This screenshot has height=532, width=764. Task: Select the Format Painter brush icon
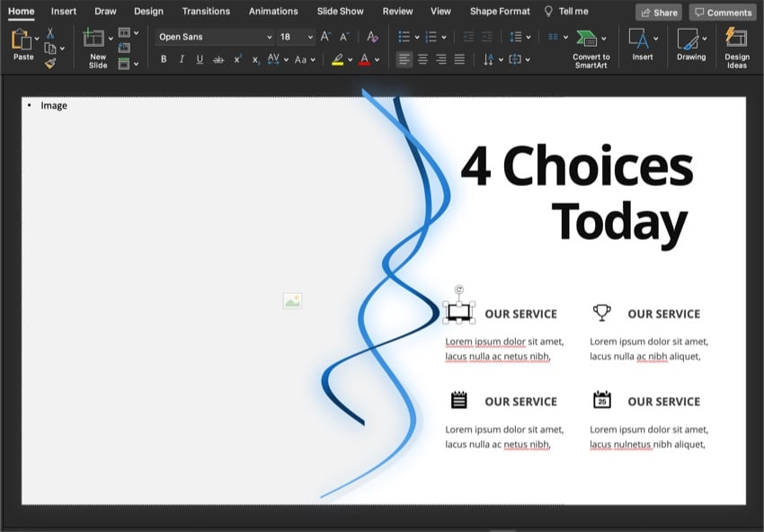(x=50, y=64)
